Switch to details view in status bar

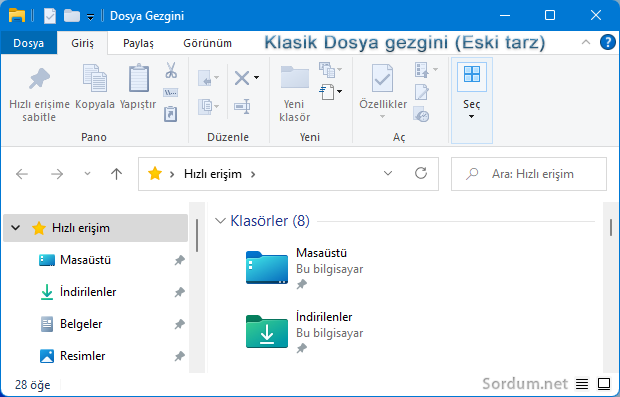click(x=582, y=384)
